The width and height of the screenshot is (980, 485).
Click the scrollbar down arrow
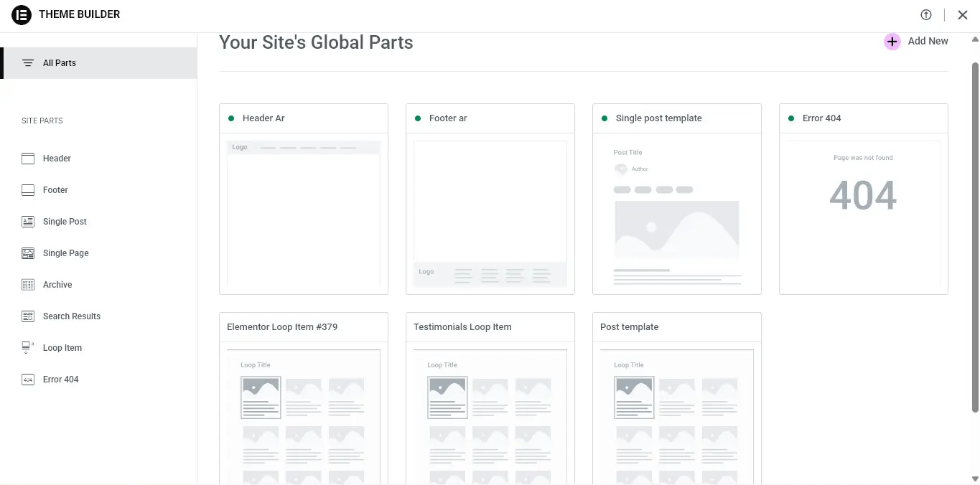click(x=975, y=479)
